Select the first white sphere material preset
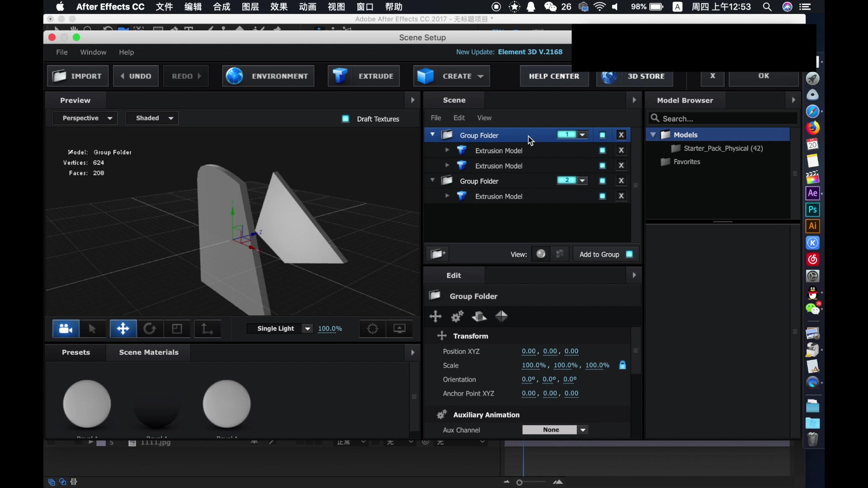 [87, 404]
